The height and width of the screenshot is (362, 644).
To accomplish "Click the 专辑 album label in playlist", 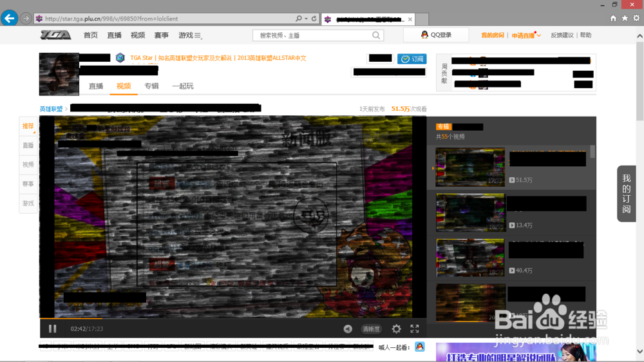I will click(x=444, y=126).
